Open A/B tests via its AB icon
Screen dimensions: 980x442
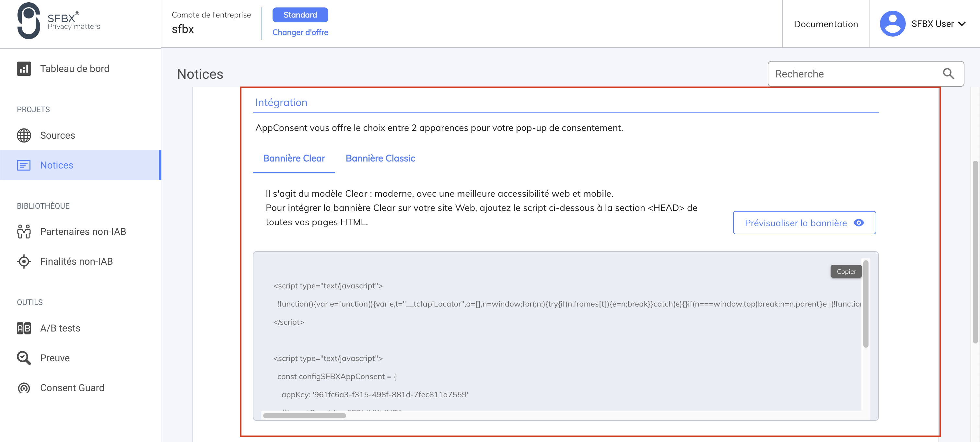click(x=24, y=328)
